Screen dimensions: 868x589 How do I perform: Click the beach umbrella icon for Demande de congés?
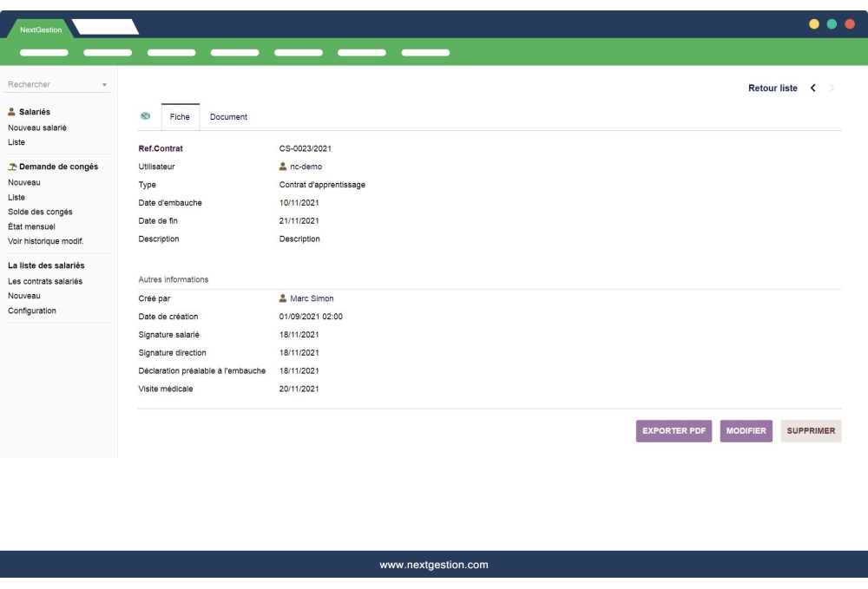tap(12, 167)
